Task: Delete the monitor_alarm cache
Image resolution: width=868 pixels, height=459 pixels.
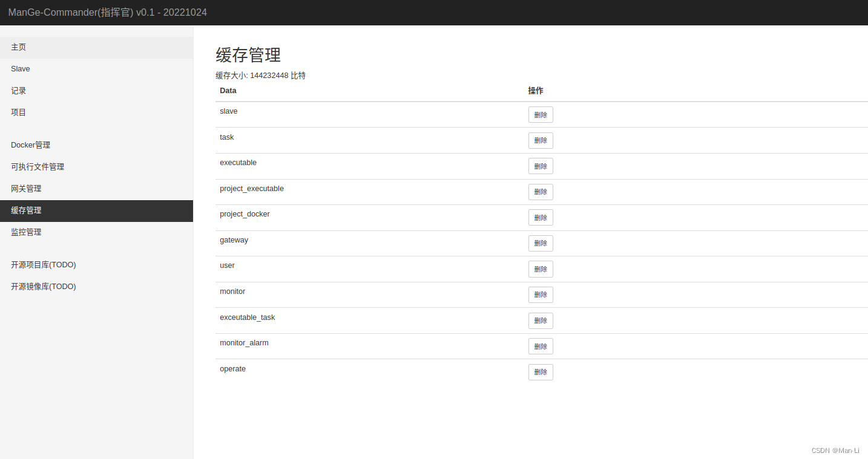Action: click(x=541, y=347)
